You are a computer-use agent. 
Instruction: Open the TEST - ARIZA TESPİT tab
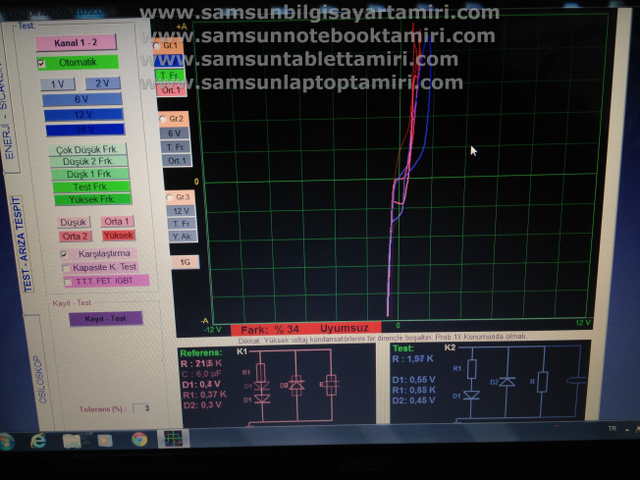pos(28,245)
